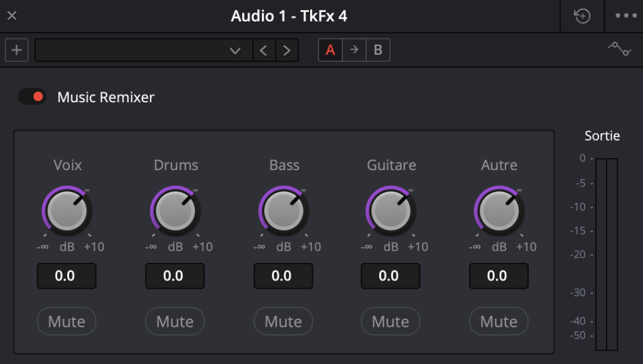
Task: Add a new preset with plus button
Action: (x=17, y=50)
